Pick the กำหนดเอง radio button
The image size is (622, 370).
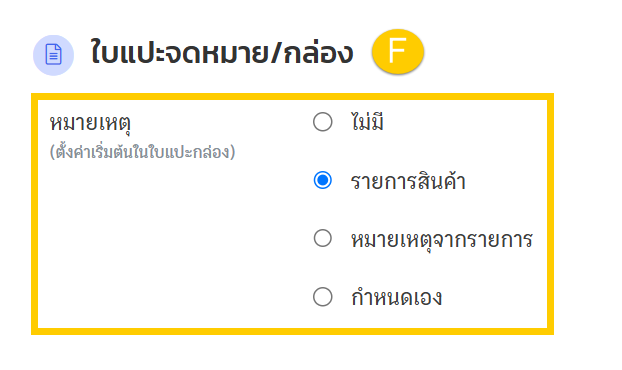tap(323, 297)
